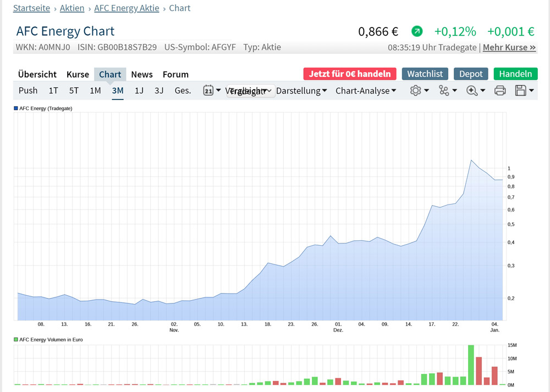Screen dimensions: 550x392
Task: Click the 15M volume axis label
Action: [512, 345]
